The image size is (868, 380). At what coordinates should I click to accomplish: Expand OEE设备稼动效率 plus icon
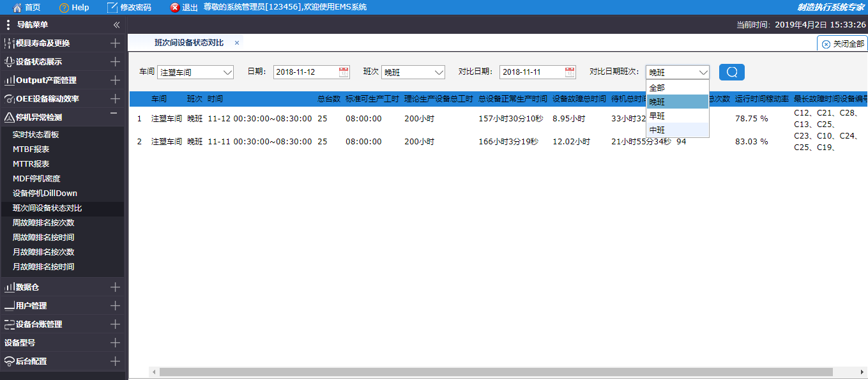[x=115, y=99]
